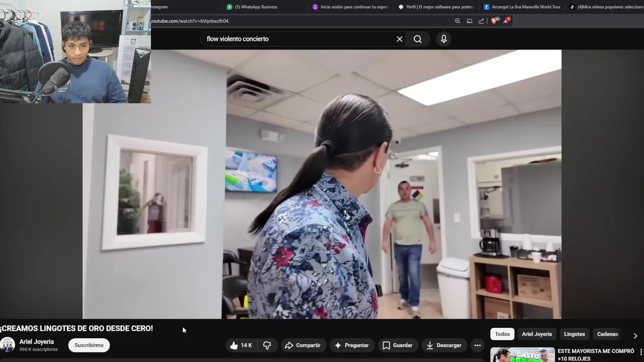The height and width of the screenshot is (362, 644).
Task: Select the Ariel Joyeria filter chip
Action: (x=536, y=334)
